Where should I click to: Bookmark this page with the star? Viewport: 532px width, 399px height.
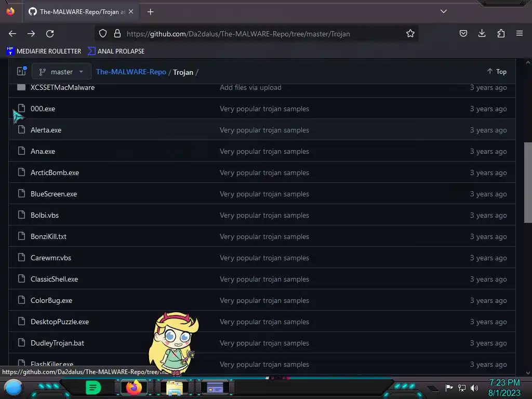point(410,34)
